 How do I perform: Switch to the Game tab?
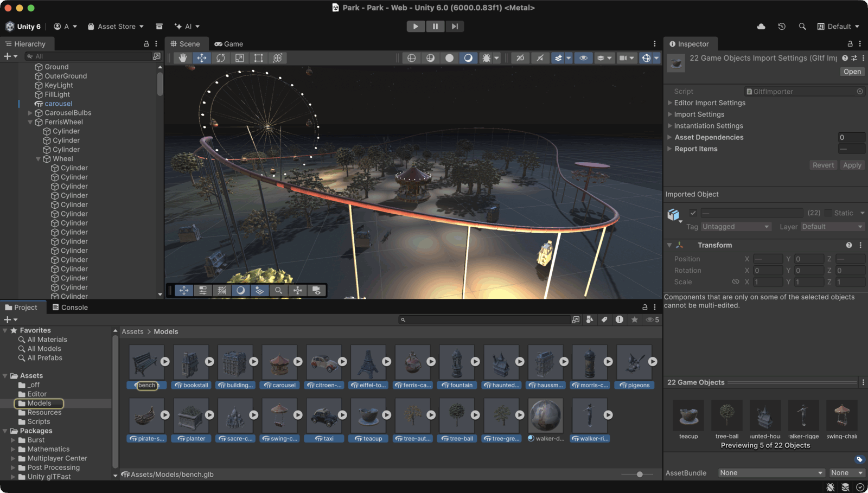tap(228, 44)
